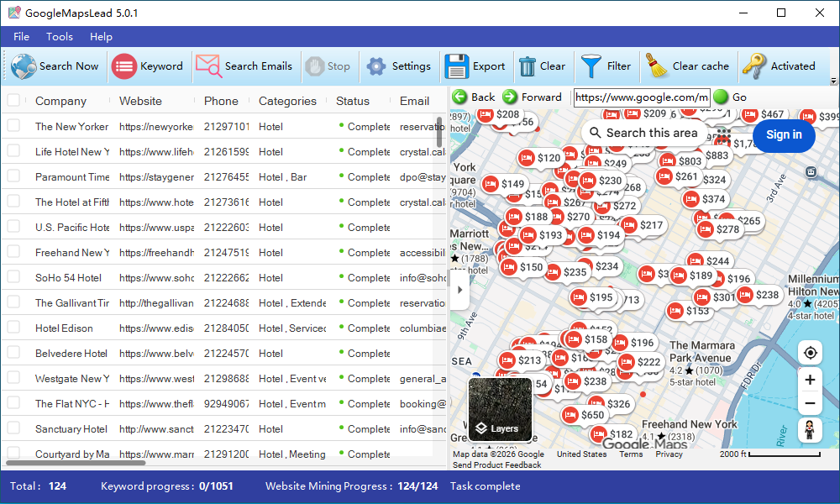Screen dimensions: 840x504
Task: Check the box for Paramount Times row
Action: point(13,176)
